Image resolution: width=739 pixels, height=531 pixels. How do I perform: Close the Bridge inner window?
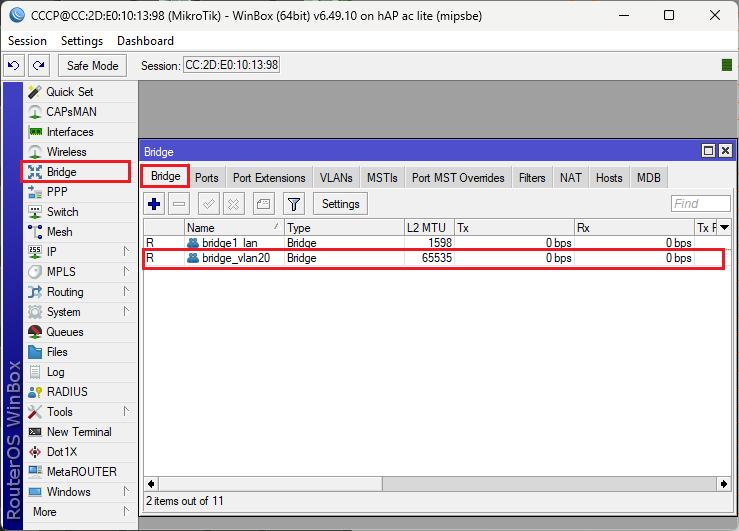click(725, 151)
